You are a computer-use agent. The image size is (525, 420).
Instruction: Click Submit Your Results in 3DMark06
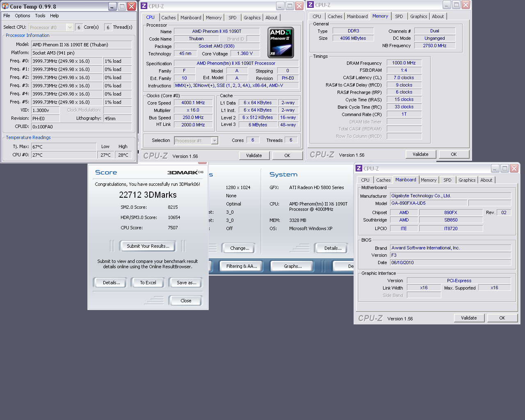[x=148, y=246]
